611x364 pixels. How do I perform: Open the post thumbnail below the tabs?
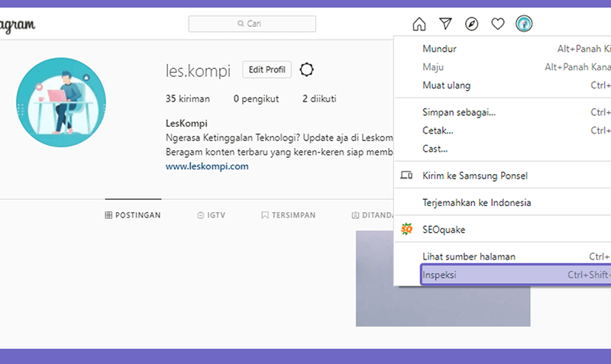[443, 279]
